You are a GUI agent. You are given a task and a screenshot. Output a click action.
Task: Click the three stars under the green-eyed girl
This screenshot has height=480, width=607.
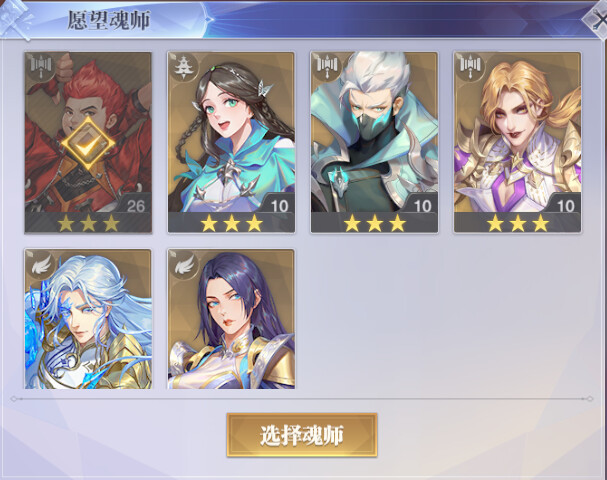click(x=231, y=223)
